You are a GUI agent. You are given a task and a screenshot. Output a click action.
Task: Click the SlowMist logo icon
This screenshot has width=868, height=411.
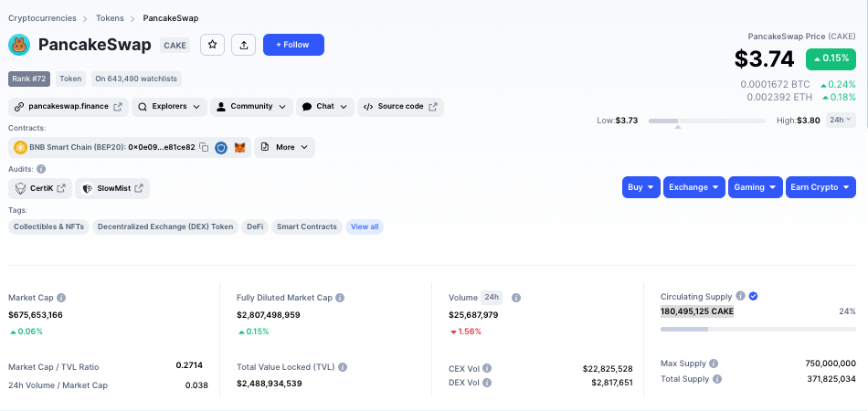[88, 189]
